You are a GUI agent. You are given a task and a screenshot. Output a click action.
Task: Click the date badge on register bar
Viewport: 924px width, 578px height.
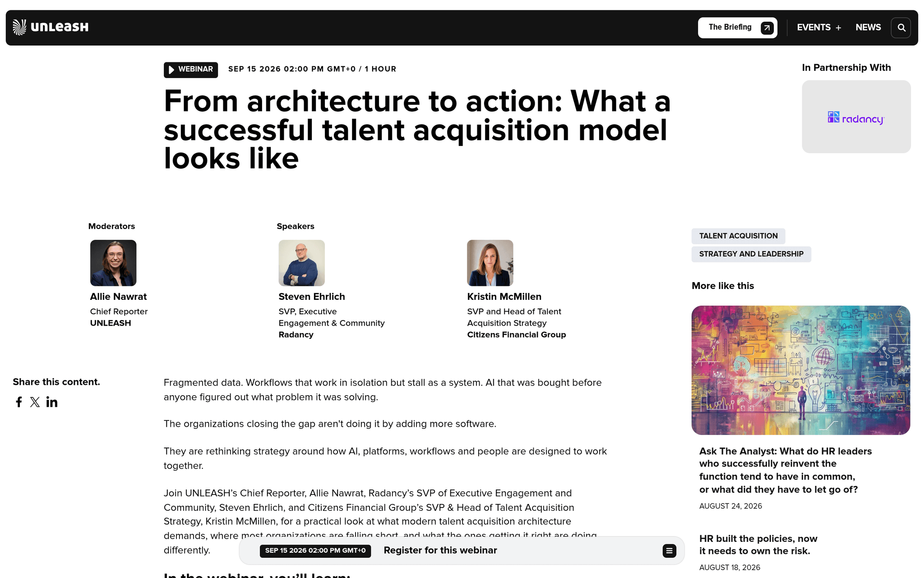[x=315, y=551]
